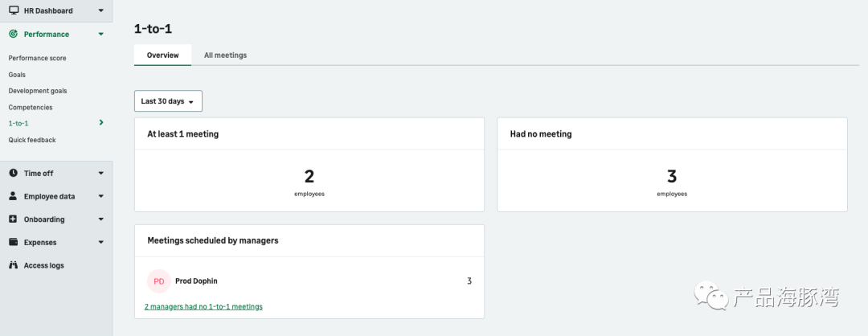Select the Overview tab

click(162, 55)
